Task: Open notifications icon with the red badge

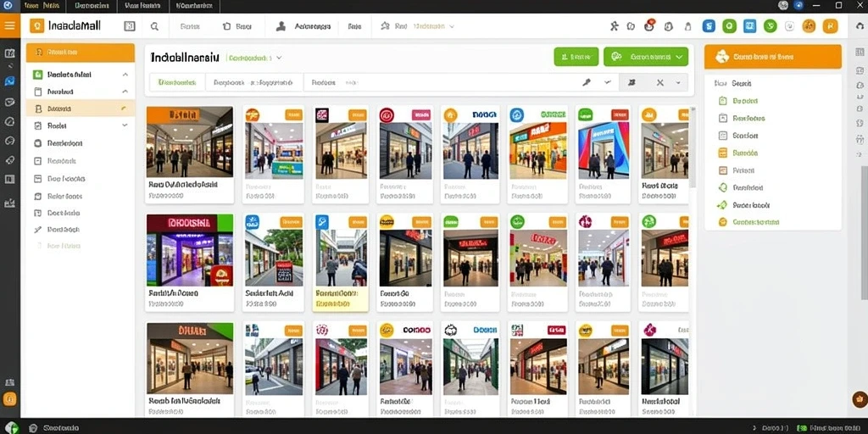Action: (649, 25)
